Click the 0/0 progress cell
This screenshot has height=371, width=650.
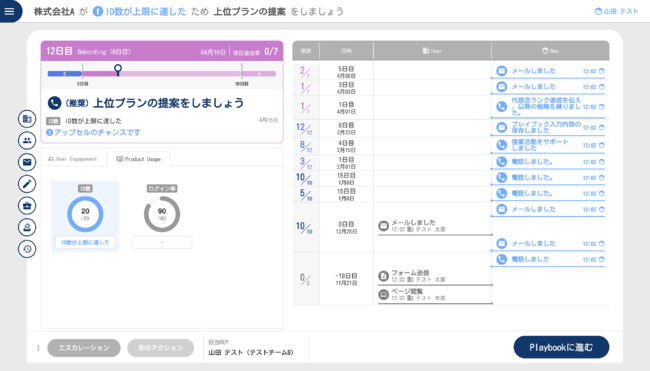[305, 279]
